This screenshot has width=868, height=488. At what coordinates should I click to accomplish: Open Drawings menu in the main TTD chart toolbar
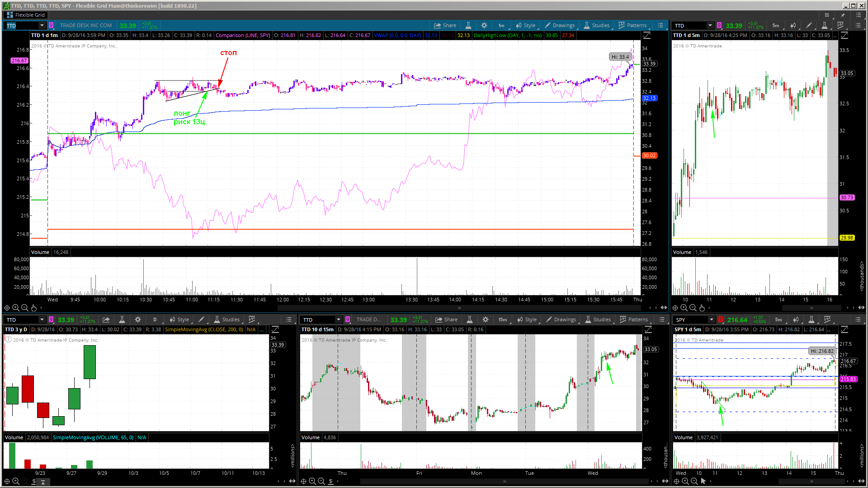560,25
